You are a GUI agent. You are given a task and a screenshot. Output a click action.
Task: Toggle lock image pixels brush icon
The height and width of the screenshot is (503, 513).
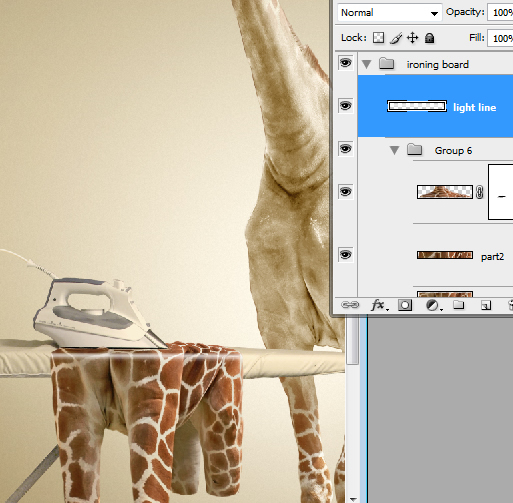click(x=396, y=38)
